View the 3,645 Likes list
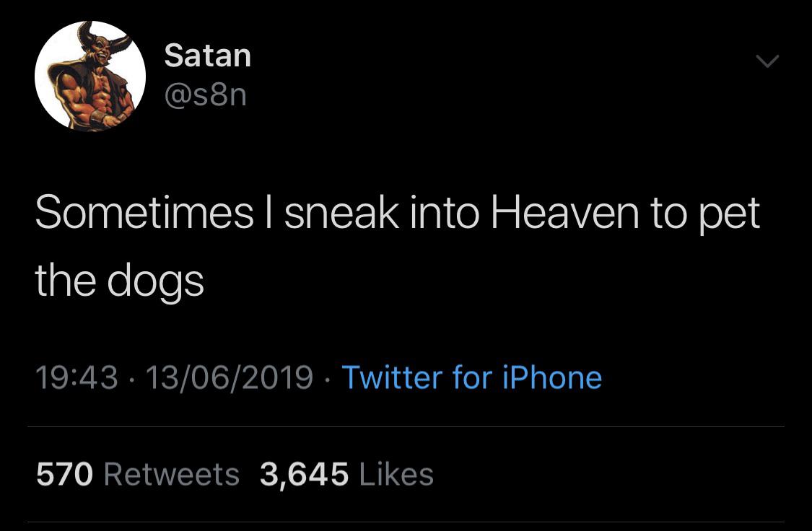812x531 pixels. (x=346, y=474)
